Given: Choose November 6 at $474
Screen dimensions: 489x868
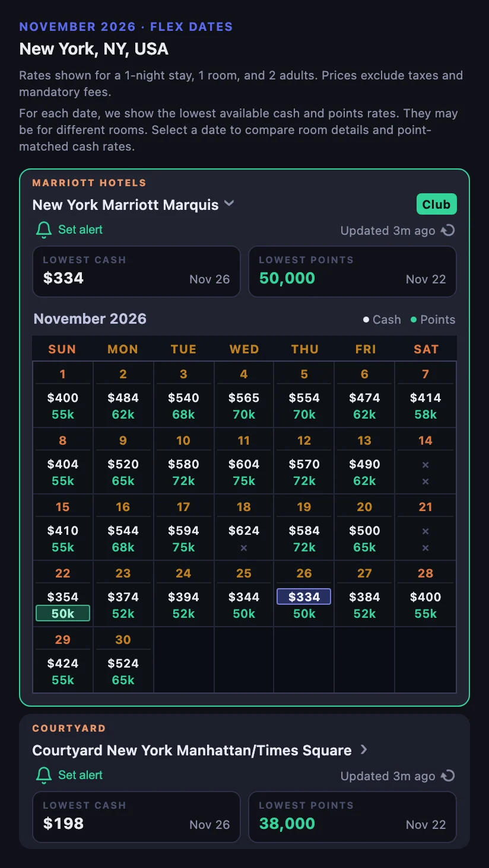Looking at the screenshot, I should [365, 394].
